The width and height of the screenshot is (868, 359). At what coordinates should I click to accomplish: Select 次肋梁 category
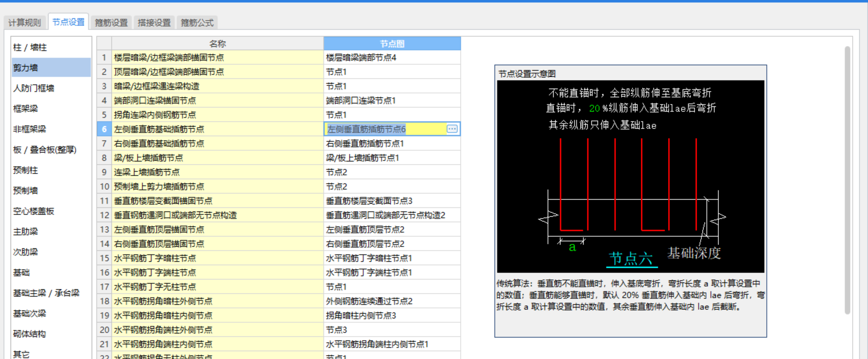(51, 252)
